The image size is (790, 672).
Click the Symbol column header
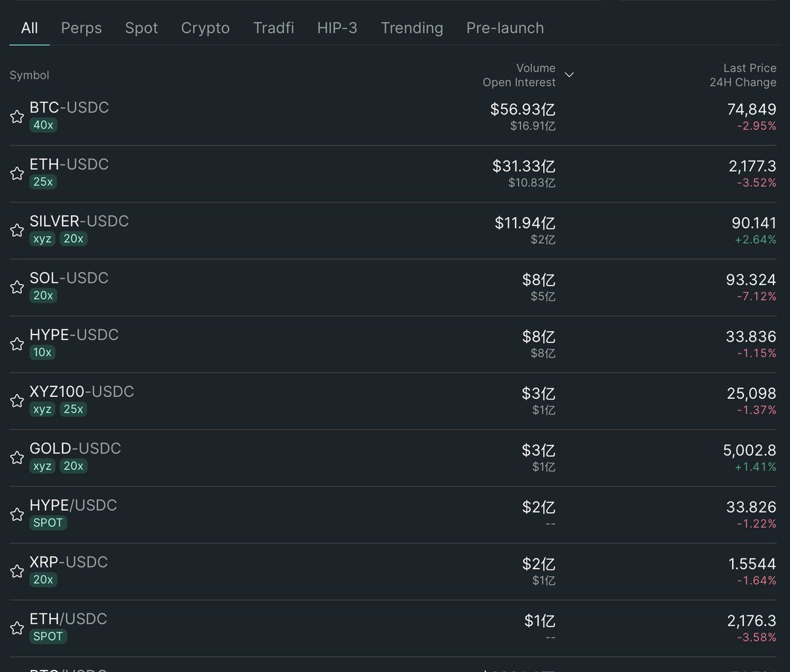point(30,76)
